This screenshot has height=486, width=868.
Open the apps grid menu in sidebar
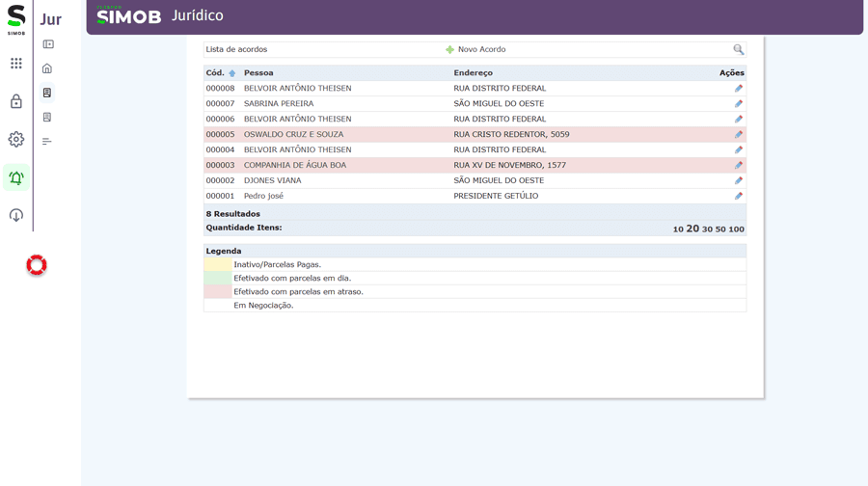pyautogui.click(x=16, y=64)
